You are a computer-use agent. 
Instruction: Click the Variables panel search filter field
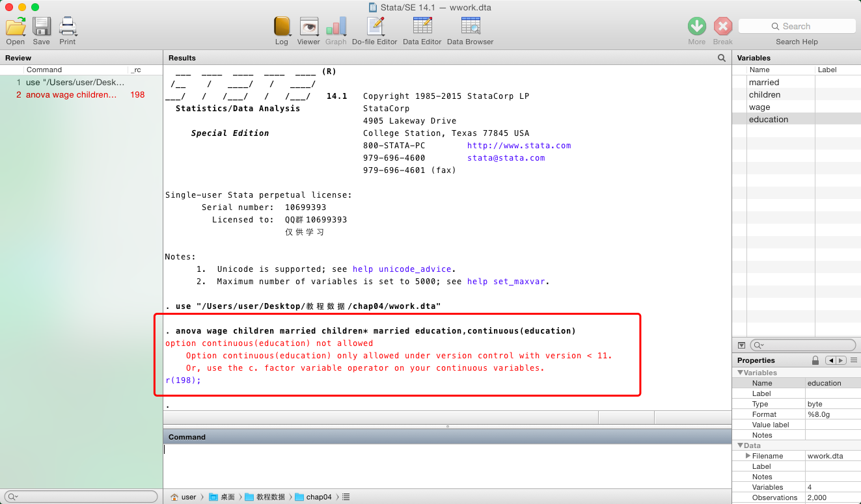(803, 345)
